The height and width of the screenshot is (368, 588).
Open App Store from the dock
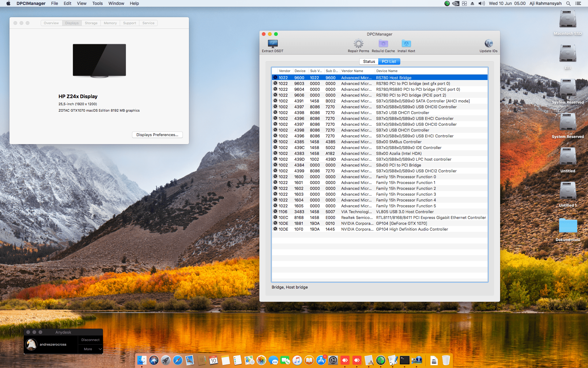point(321,360)
